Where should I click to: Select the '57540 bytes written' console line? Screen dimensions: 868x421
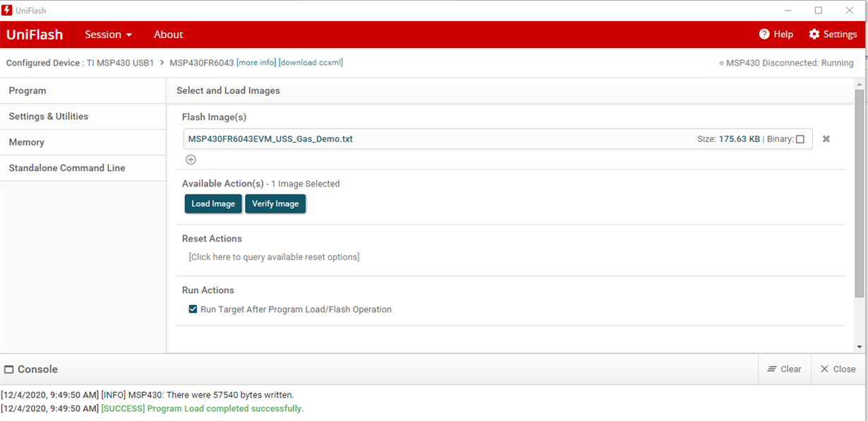tap(147, 395)
